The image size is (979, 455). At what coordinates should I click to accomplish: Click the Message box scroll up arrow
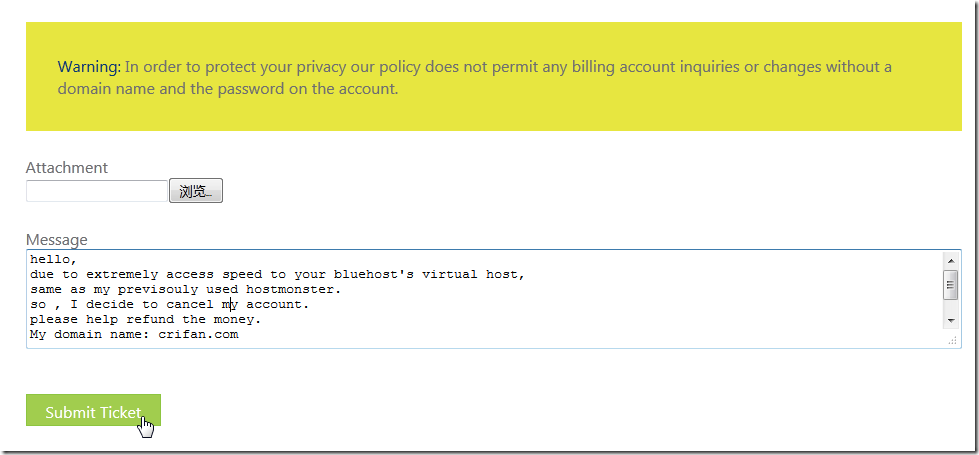point(950,261)
